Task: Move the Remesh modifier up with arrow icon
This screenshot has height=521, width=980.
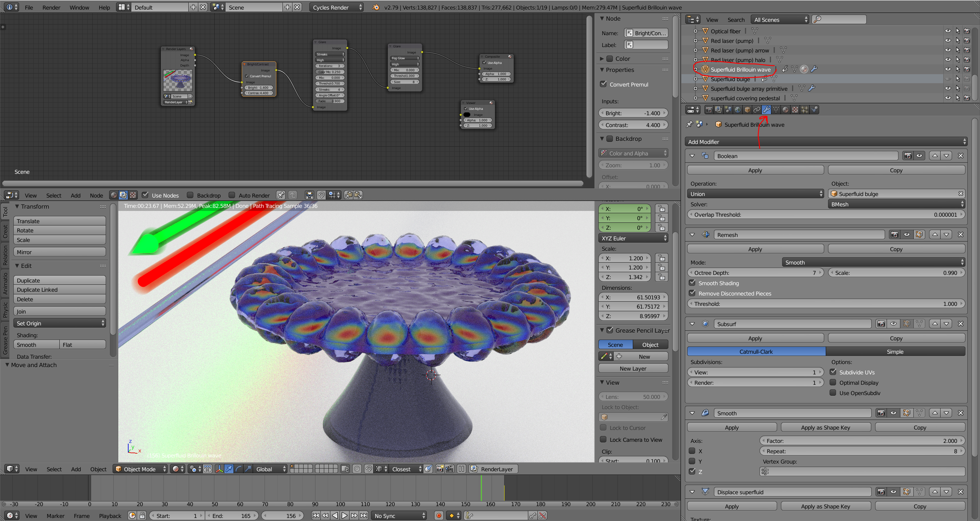Action: [x=935, y=235]
